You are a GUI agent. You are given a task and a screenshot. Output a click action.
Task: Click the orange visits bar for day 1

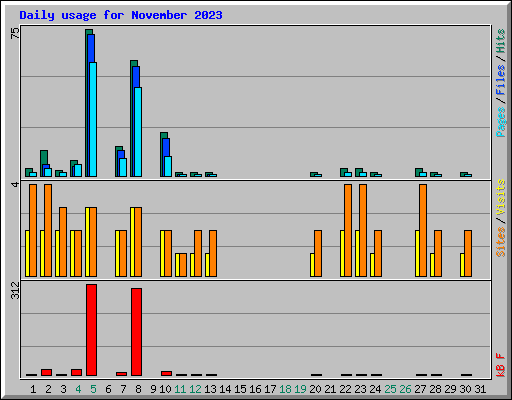[x=33, y=230]
